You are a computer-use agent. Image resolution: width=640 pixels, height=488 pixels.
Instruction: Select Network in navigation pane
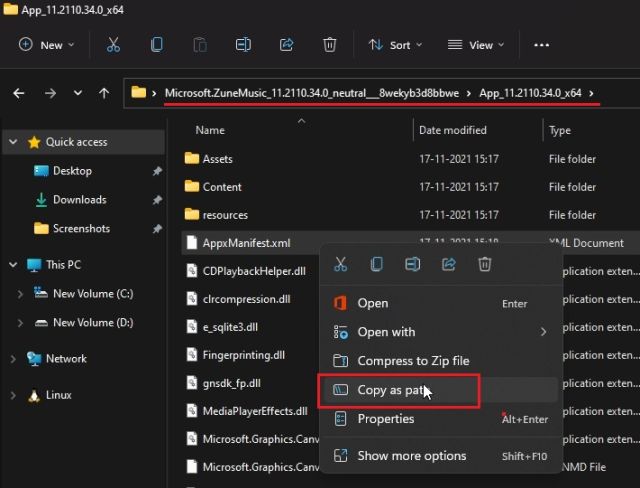point(66,359)
